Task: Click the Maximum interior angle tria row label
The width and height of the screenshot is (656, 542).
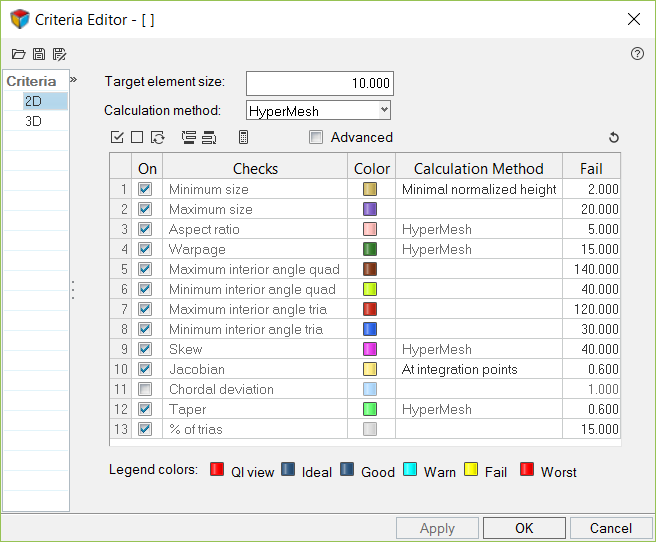Action: 248,309
